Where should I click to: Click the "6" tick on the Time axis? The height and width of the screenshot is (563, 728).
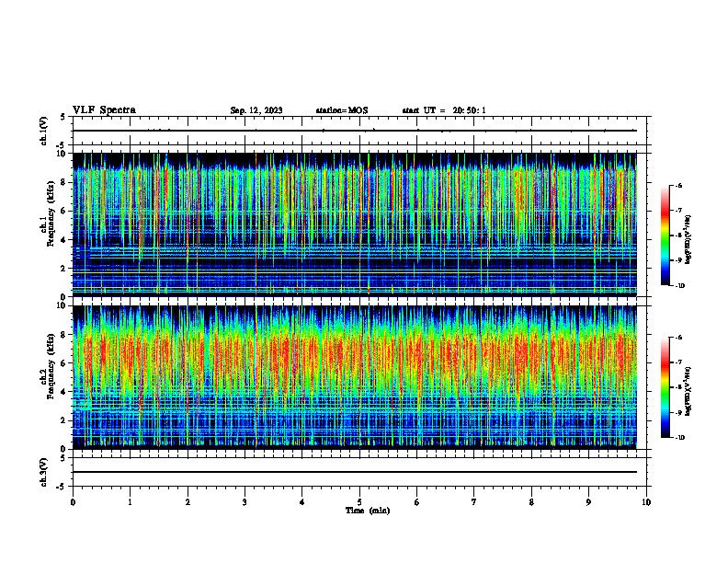click(417, 502)
